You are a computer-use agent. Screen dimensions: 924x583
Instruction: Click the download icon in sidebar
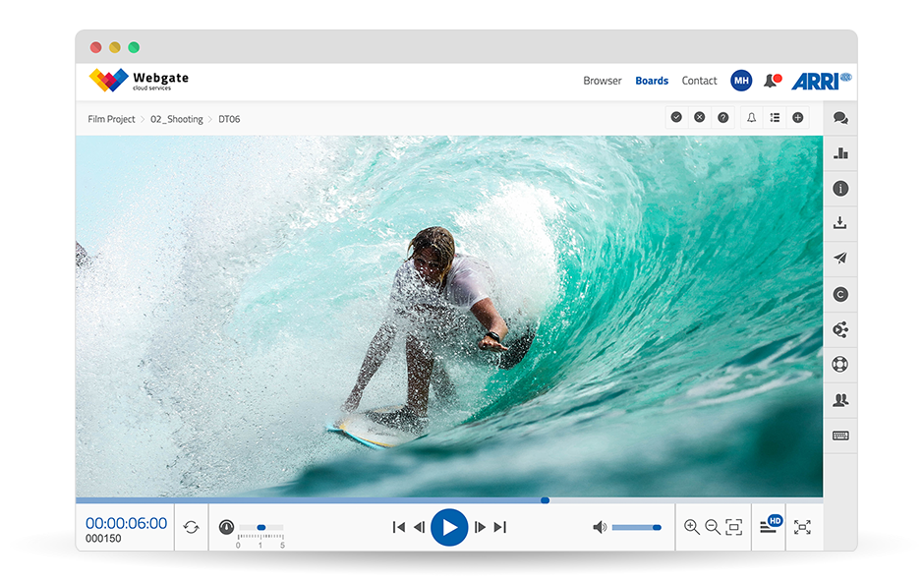[x=839, y=224]
